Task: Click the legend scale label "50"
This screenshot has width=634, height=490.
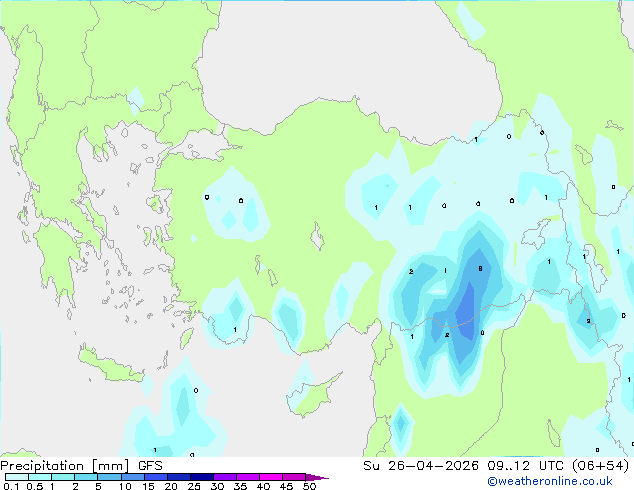Action: [310, 486]
